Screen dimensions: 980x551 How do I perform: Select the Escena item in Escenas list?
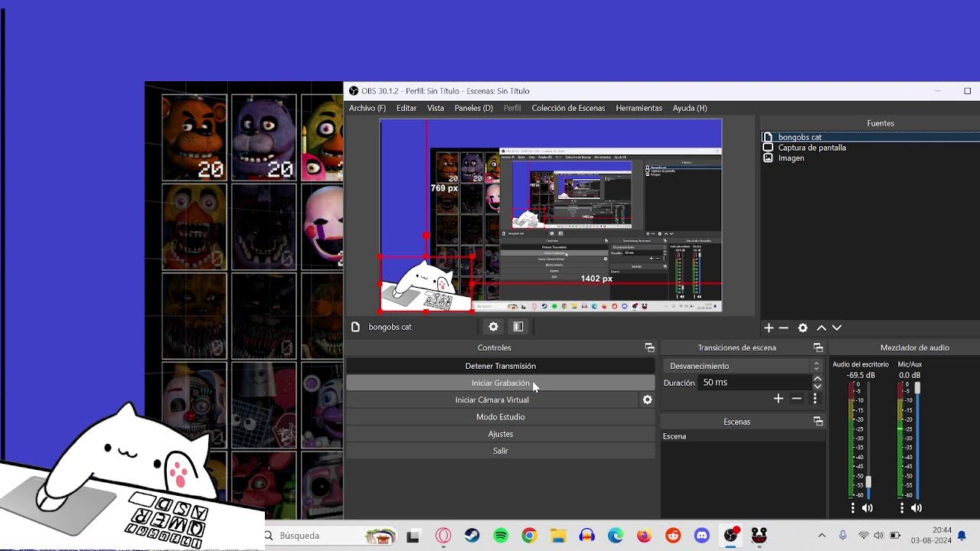[x=743, y=436]
